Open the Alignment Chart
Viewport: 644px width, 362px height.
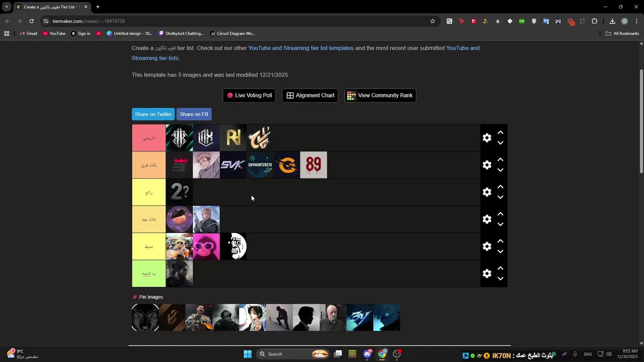pos(310,96)
